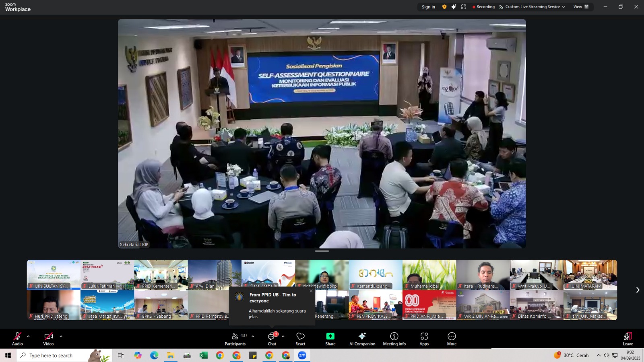Image resolution: width=644 pixels, height=362 pixels.
Task: Open the View layout menu
Action: click(x=581, y=7)
